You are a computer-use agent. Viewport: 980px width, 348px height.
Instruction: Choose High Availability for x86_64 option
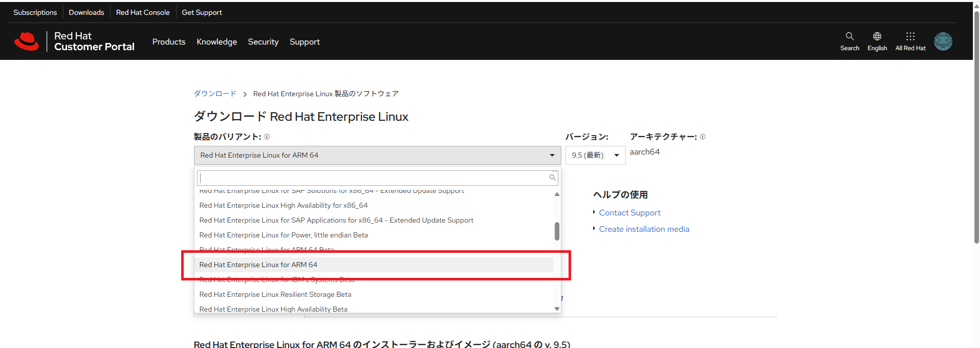pos(283,205)
